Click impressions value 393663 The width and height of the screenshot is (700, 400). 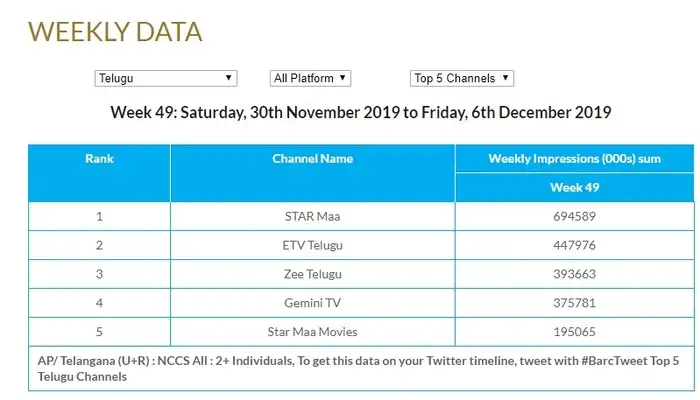tap(574, 274)
